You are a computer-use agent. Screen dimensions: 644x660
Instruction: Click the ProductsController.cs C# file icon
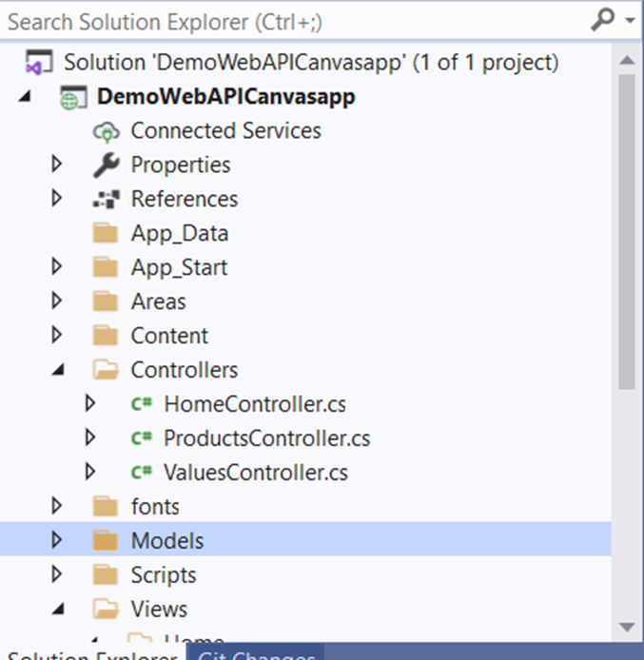pos(142,438)
